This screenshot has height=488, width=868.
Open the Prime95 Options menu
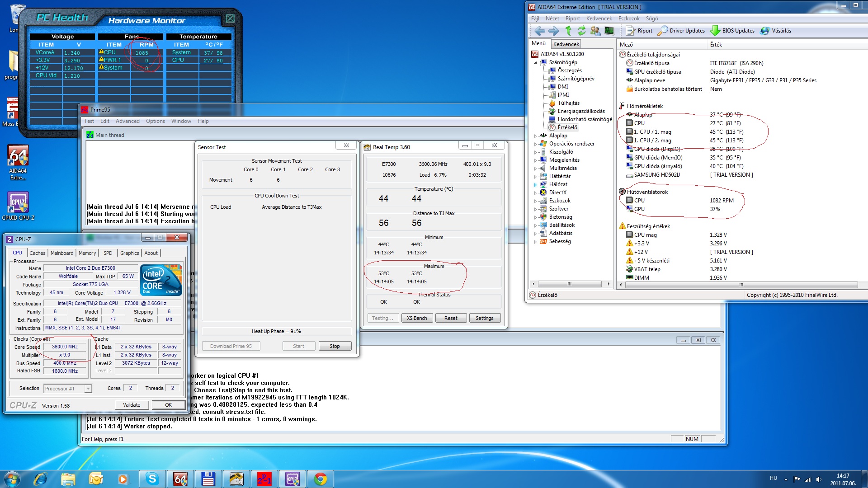point(156,121)
